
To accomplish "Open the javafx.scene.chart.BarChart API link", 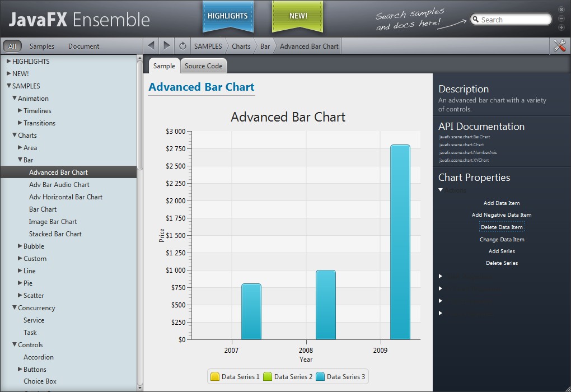I will (465, 137).
